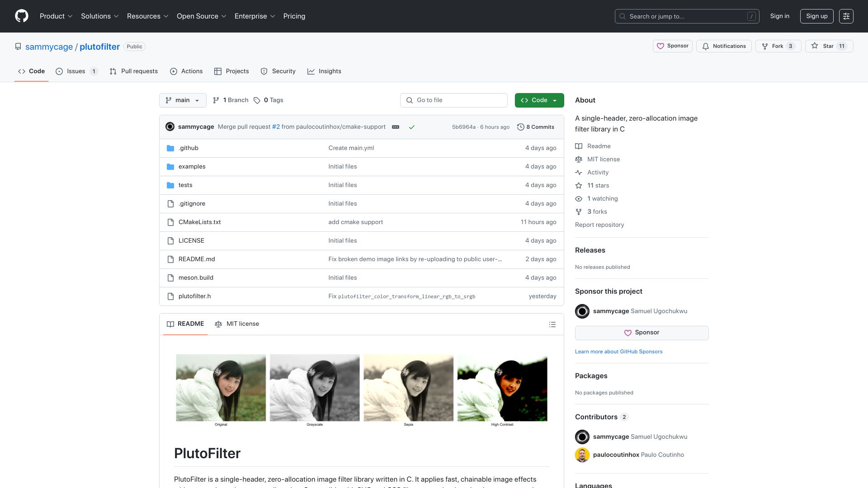Open the Insights tab

324,71
